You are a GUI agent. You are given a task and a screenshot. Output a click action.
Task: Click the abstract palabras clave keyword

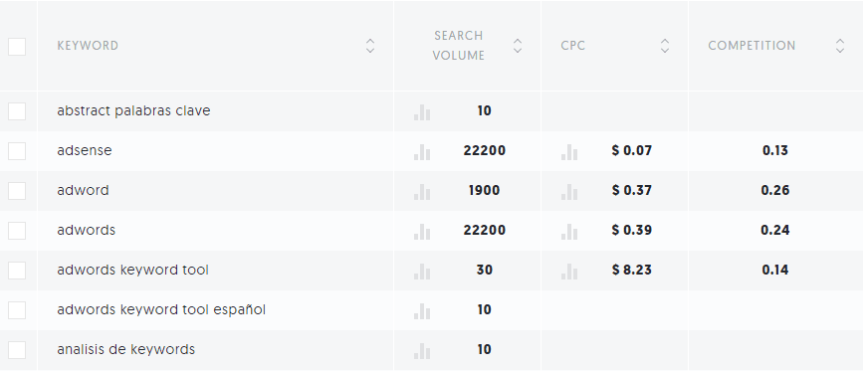(133, 110)
